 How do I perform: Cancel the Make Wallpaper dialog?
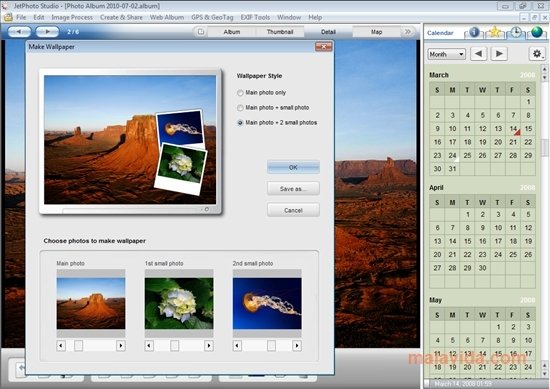293,210
